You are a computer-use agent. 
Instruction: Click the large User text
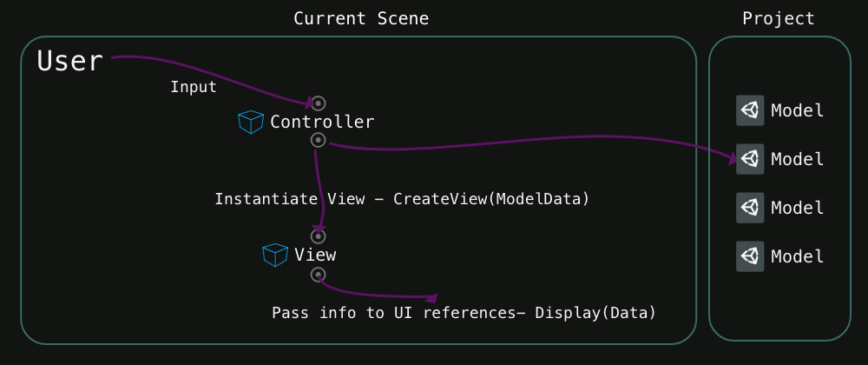(x=70, y=62)
